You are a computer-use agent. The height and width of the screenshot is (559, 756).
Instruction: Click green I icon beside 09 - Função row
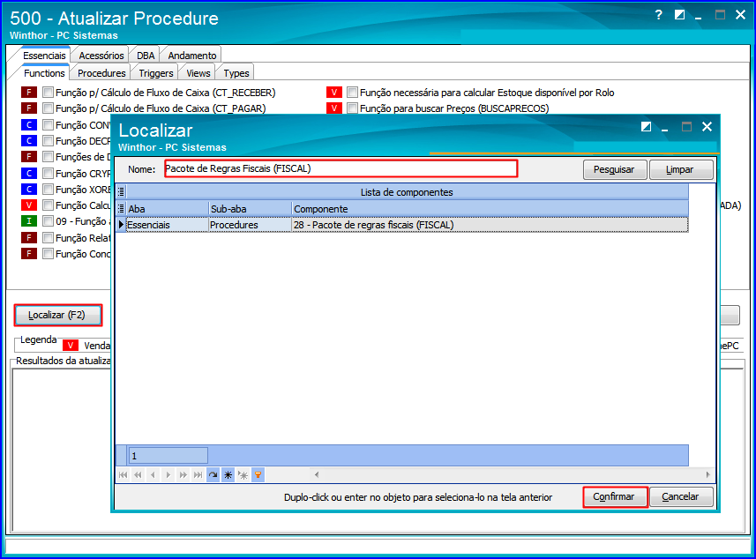click(29, 221)
